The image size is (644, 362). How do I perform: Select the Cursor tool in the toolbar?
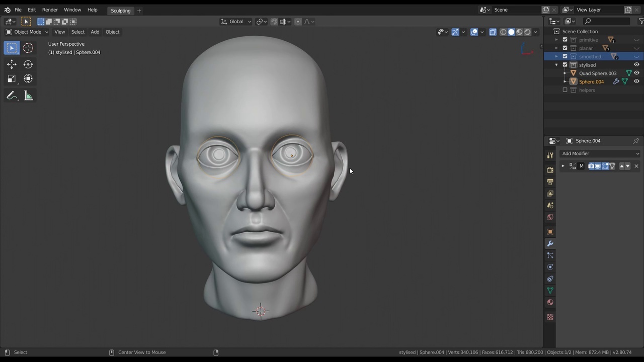coord(28,48)
